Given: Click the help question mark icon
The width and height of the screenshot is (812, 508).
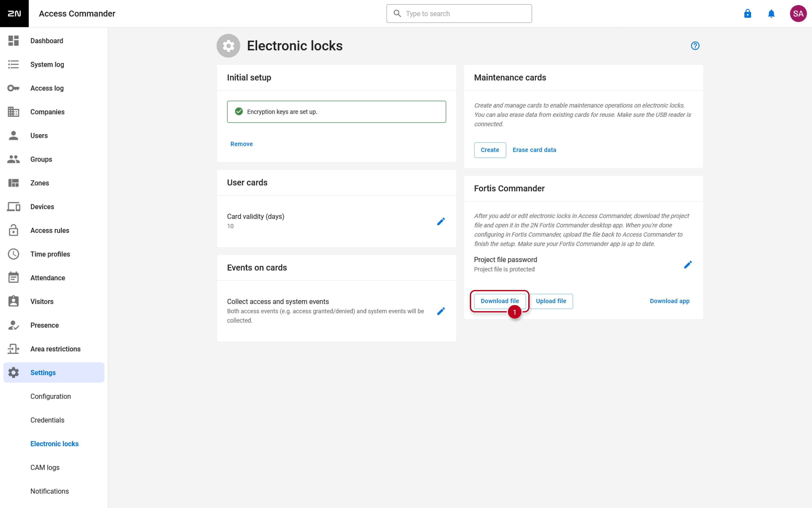Looking at the screenshot, I should click(695, 46).
